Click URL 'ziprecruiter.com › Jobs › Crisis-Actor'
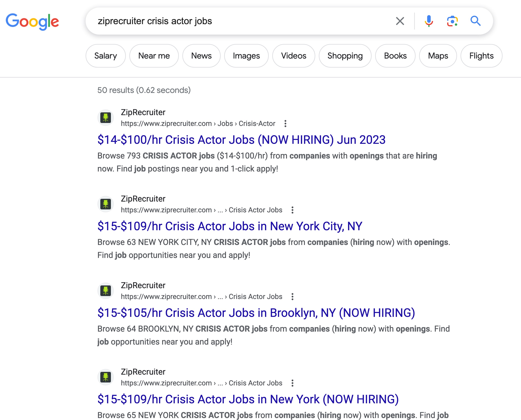This screenshot has width=521, height=420. tap(198, 124)
